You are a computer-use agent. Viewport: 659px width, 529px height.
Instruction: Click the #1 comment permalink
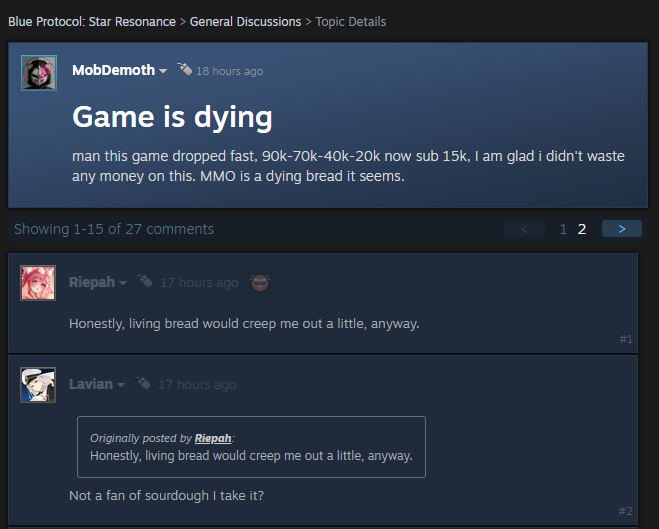coord(626,339)
